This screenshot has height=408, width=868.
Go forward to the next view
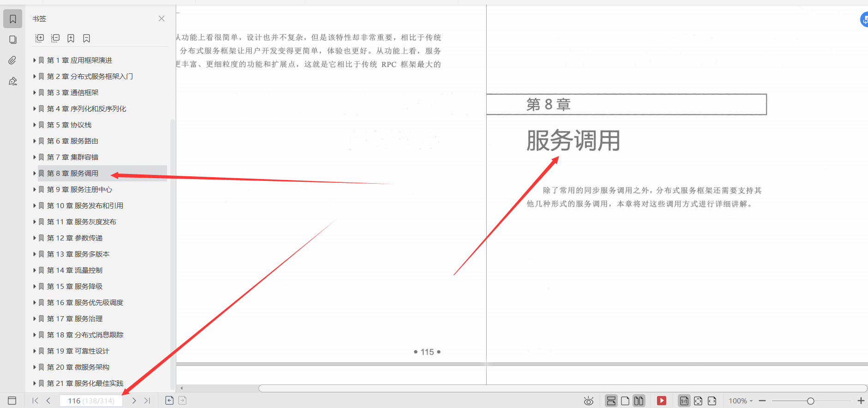coord(183,401)
